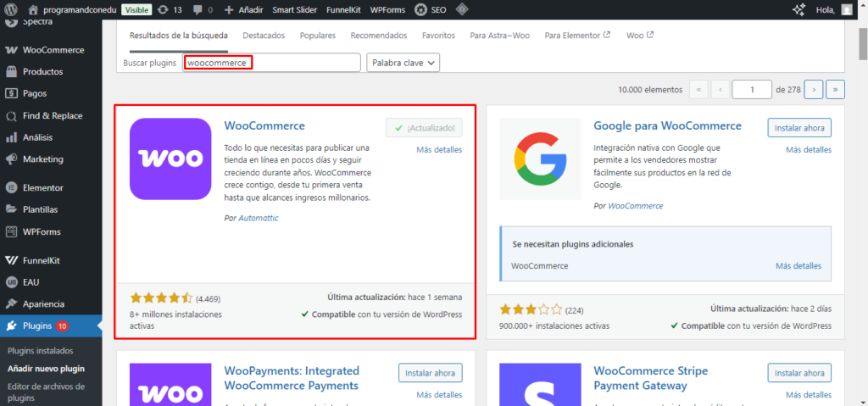Image resolution: width=868 pixels, height=406 pixels.
Task: Click Instalar ahora for Google para WooCommerce
Action: point(799,127)
